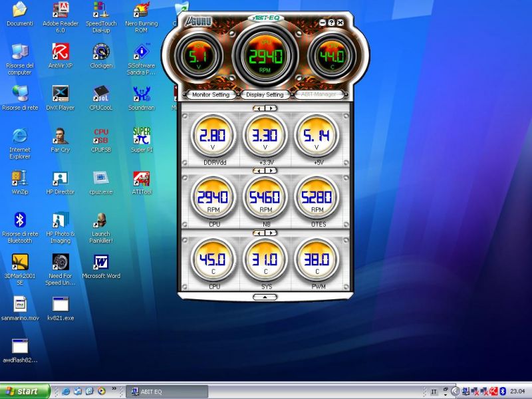Page voltage gauges left arrow

tap(259, 108)
